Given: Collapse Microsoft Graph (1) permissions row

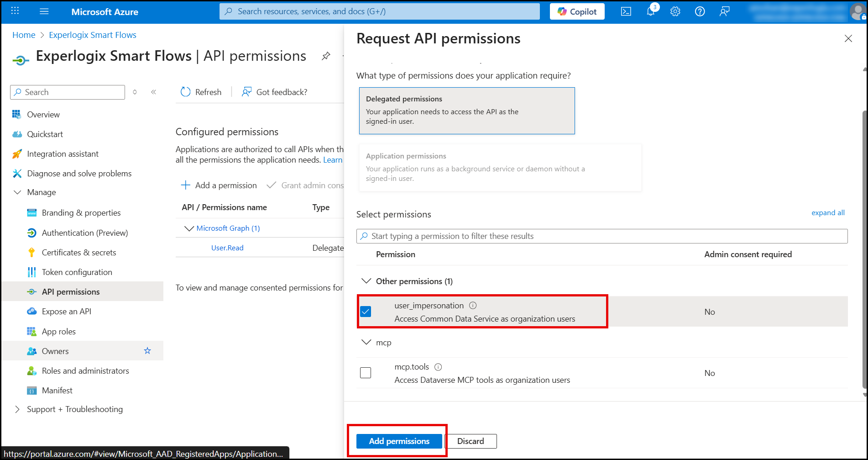Looking at the screenshot, I should click(x=189, y=228).
